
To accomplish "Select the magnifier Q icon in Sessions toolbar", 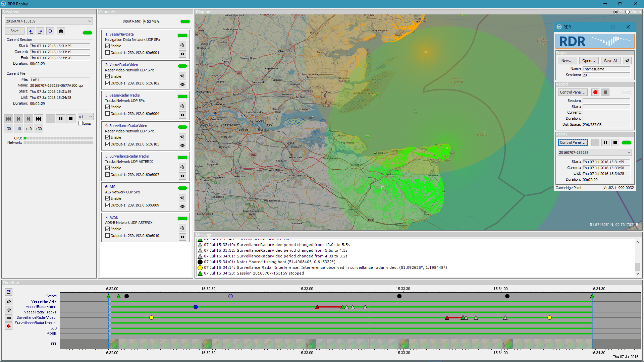I will pyautogui.click(x=50, y=31).
